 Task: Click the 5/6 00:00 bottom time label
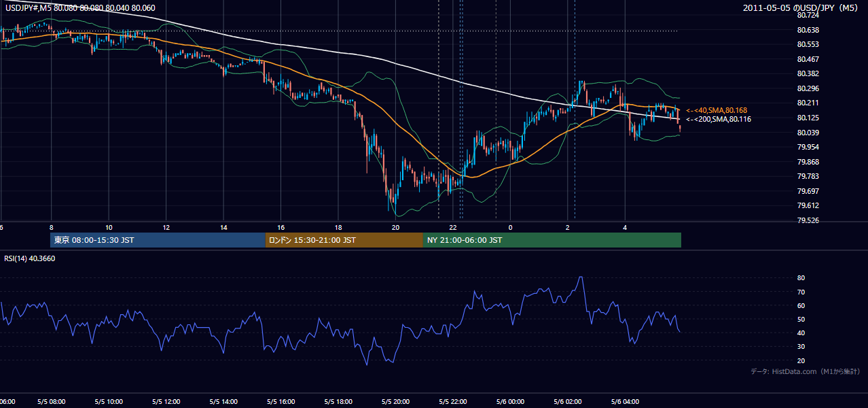[510, 401]
